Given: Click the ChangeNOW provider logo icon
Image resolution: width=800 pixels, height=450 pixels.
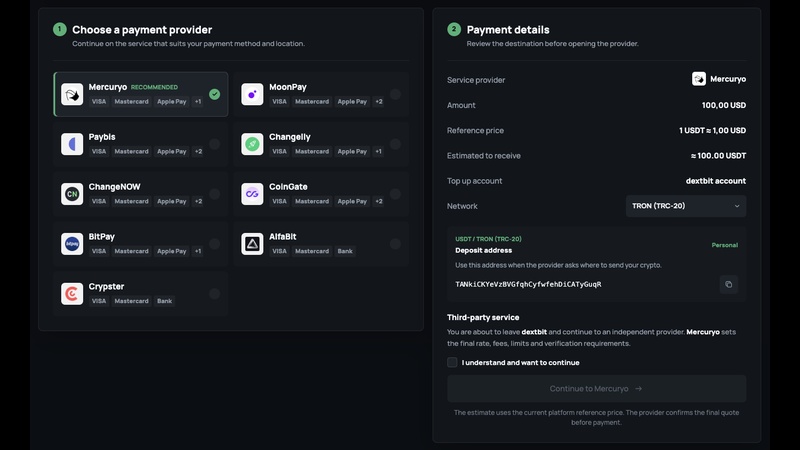Looking at the screenshot, I should coord(72,194).
